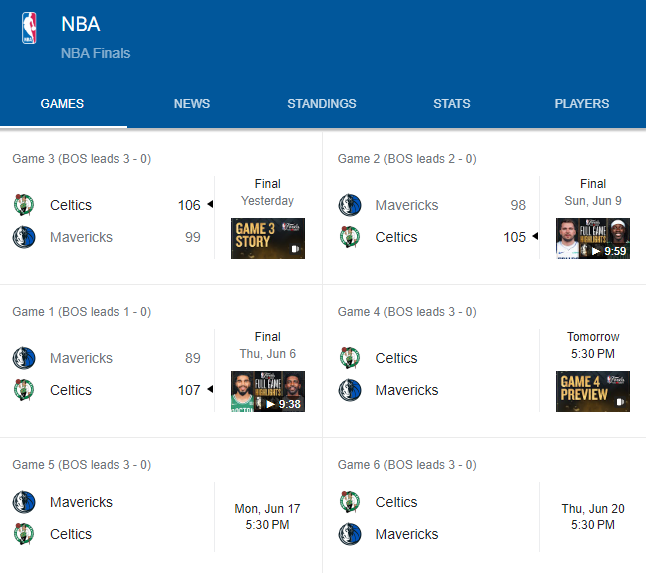The height and width of the screenshot is (573, 646).
Task: Click Celtics logo in Game 6
Action: coord(350,502)
